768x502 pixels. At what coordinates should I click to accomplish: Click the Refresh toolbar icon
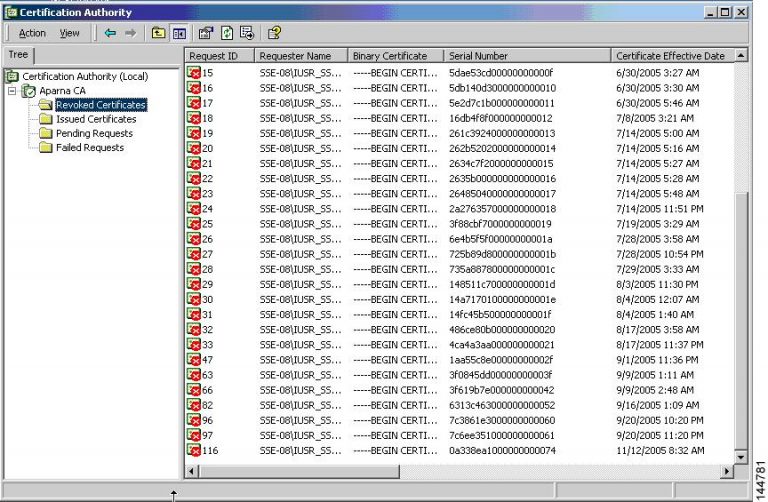[x=226, y=33]
